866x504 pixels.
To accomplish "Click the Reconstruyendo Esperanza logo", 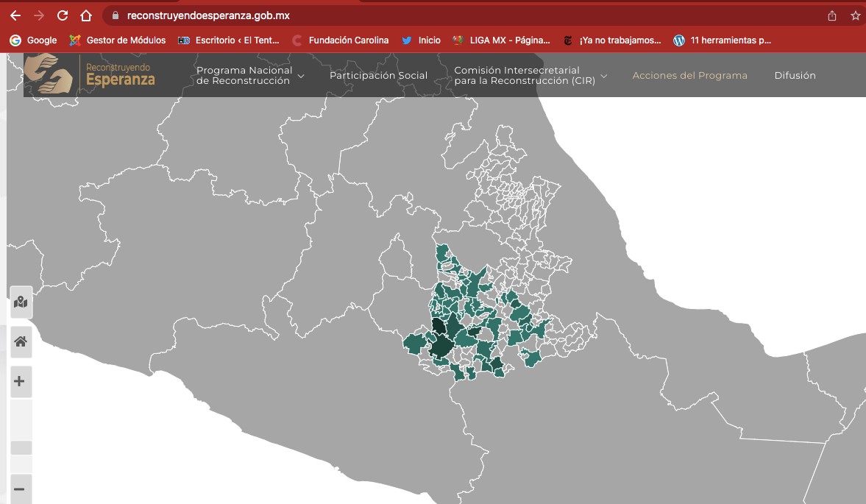I will (x=90, y=75).
